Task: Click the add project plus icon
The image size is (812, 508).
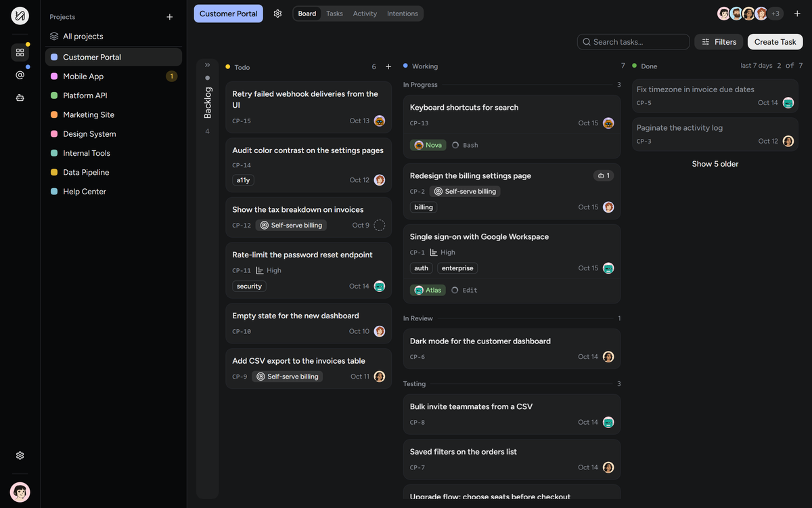Action: (170, 17)
